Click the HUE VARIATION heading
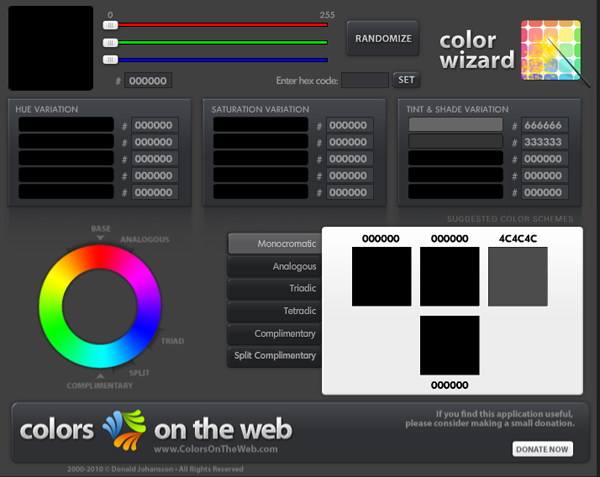Screen dimensions: 600x477 (x=47, y=109)
